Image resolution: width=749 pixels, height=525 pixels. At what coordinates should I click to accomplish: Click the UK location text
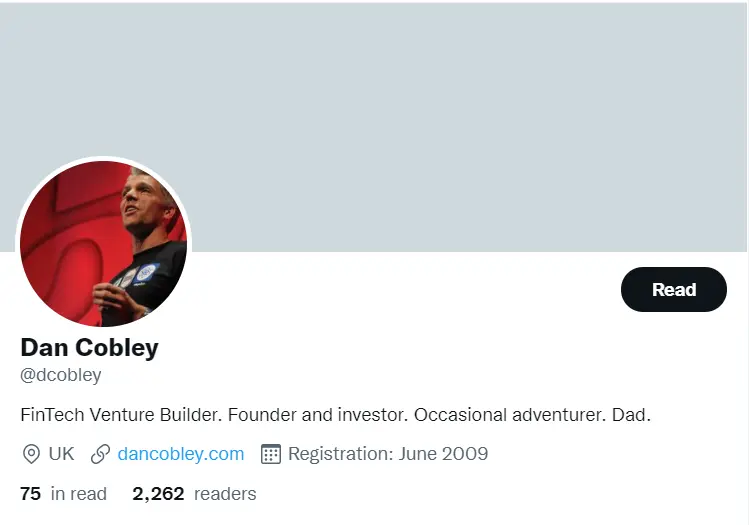tap(61, 454)
